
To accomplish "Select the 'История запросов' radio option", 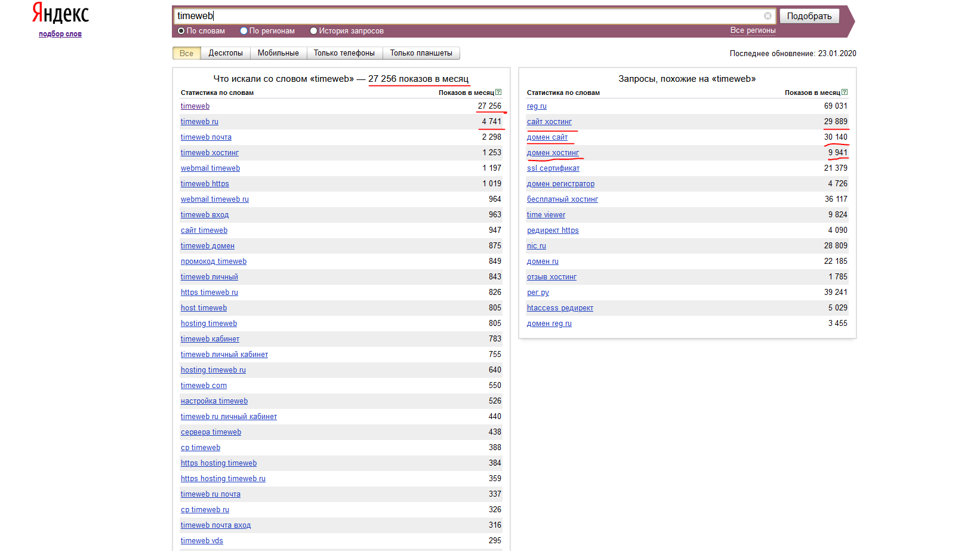I will pos(313,31).
